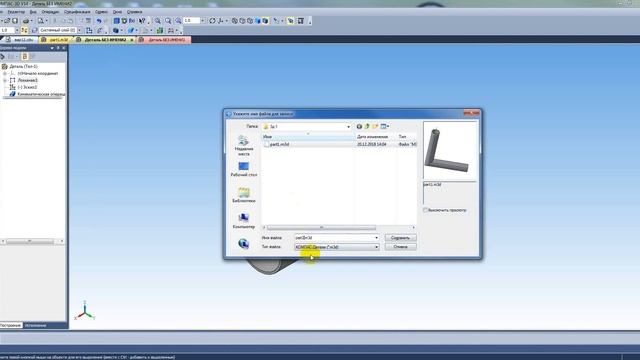Click the Тип column header

pos(407,136)
